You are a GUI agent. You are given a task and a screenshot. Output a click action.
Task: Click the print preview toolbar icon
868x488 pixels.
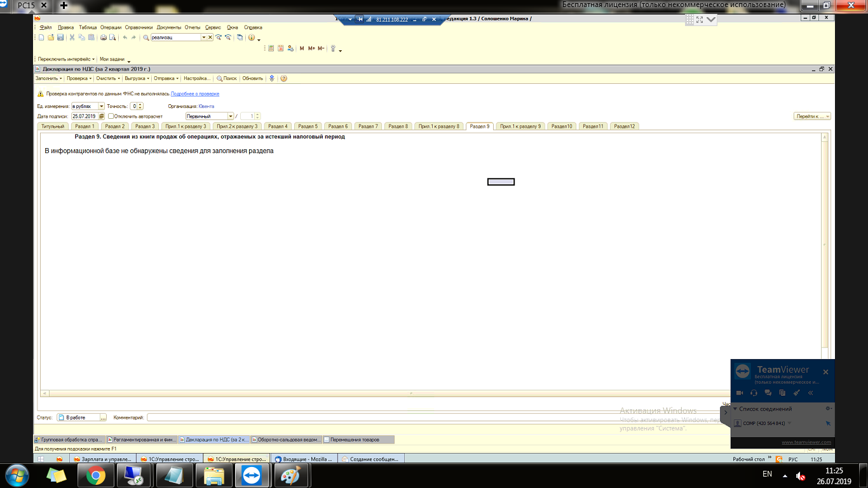point(112,37)
